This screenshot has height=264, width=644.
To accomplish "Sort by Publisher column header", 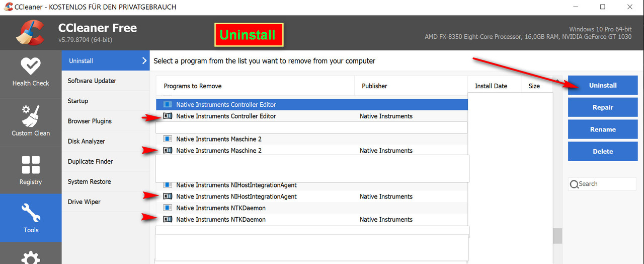I will point(411,86).
